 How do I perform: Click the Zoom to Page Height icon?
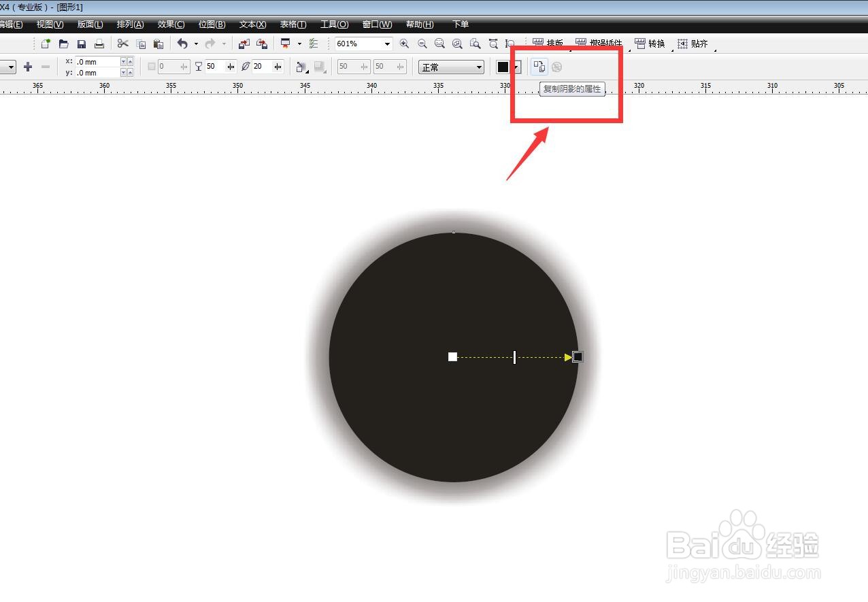(510, 44)
